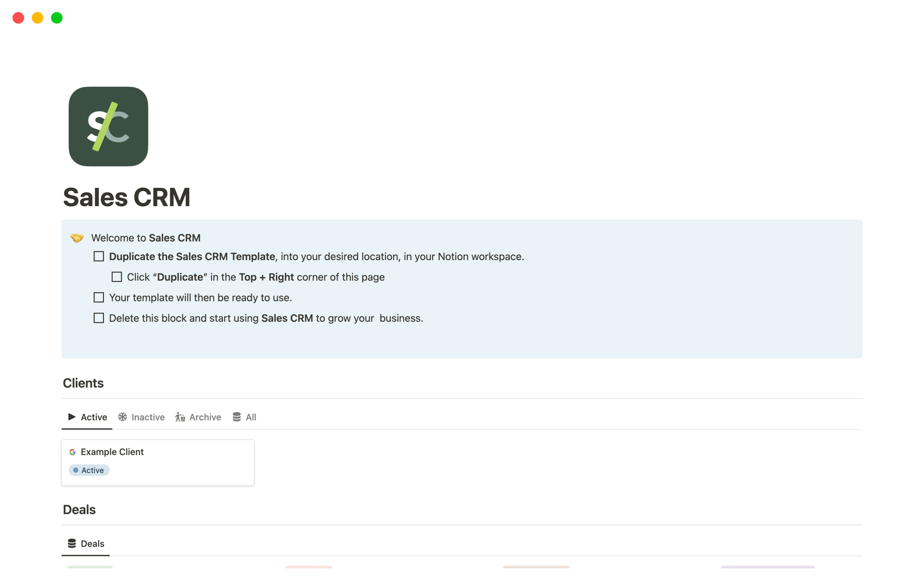
Task: Open the Deals view tab
Action: (92, 543)
